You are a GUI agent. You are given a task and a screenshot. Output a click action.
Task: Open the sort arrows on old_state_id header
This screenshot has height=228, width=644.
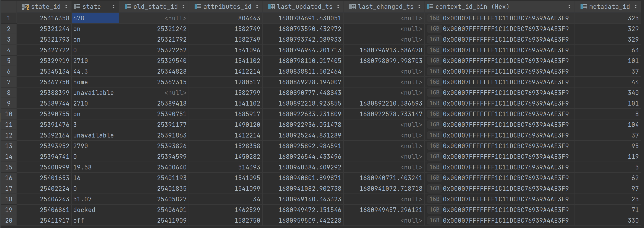(184, 6)
